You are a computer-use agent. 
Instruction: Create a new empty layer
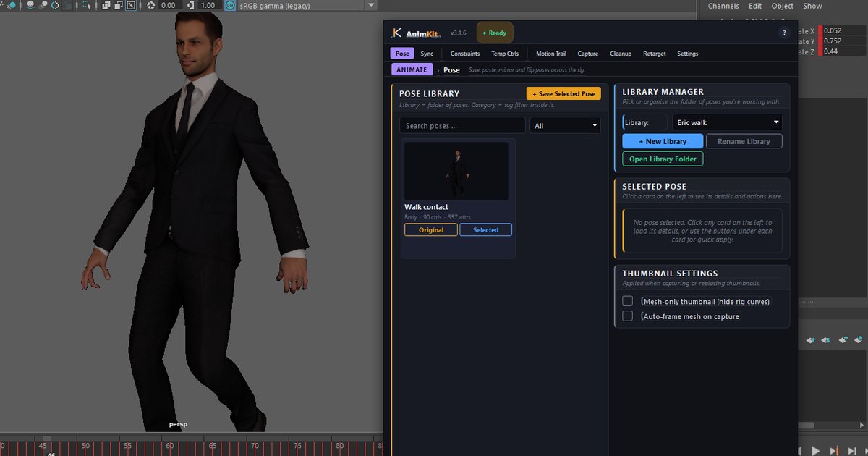point(843,339)
